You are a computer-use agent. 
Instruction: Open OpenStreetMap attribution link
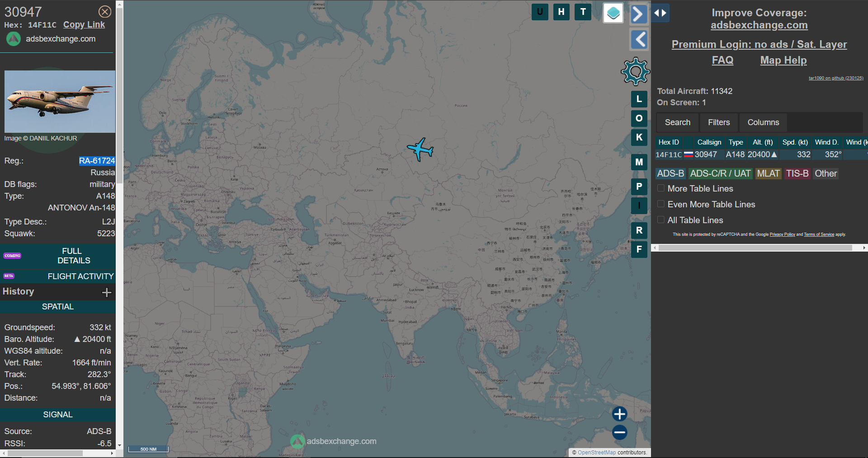596,453
